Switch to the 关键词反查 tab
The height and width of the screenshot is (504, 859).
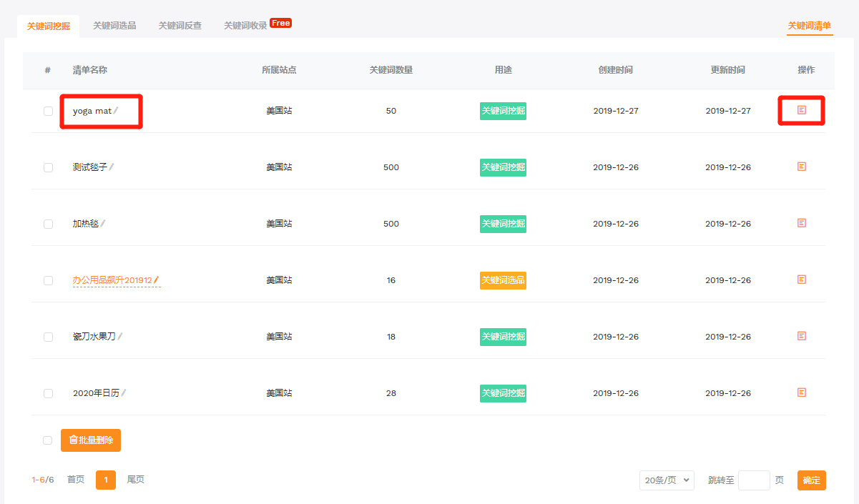[x=180, y=26]
